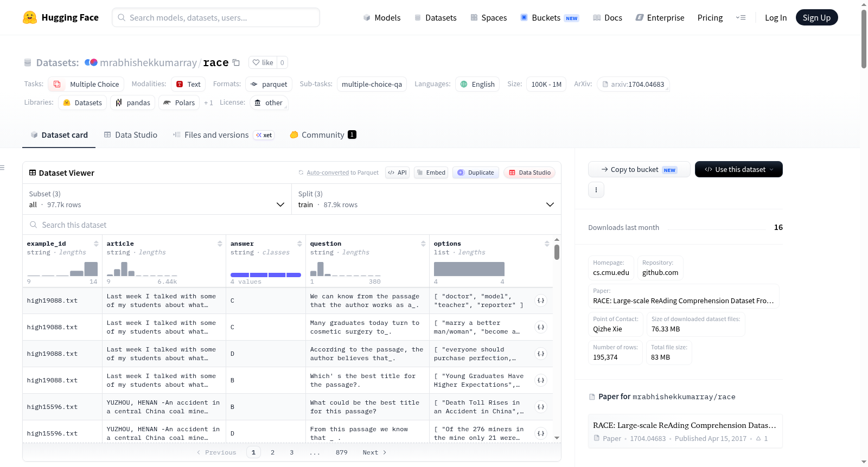Focus the Search this dataset field
868x467 pixels.
point(292,225)
